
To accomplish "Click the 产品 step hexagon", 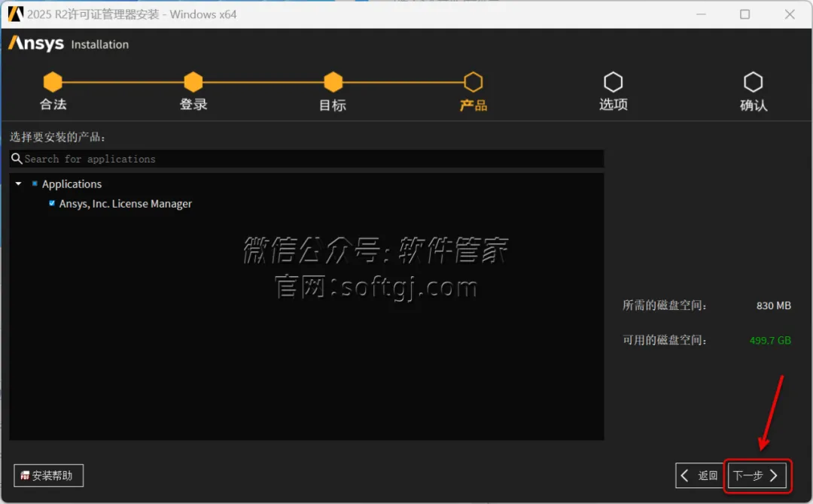I will coord(473,82).
